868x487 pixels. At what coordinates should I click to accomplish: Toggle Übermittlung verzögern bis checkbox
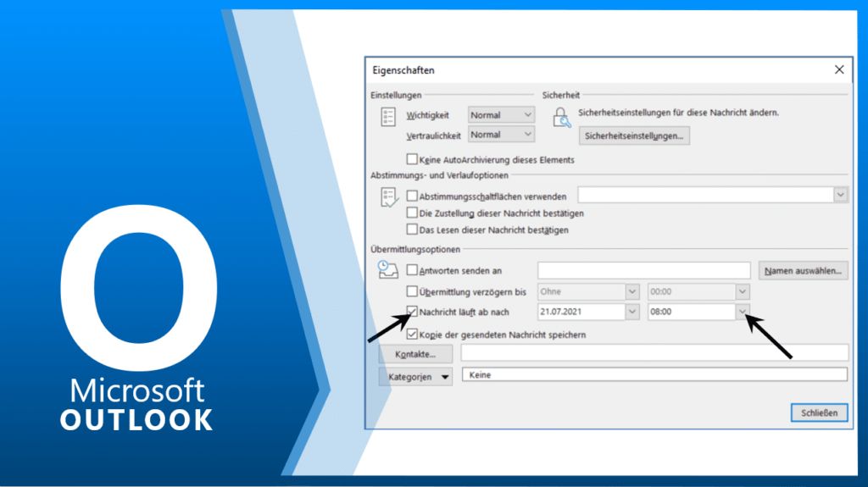click(x=412, y=291)
